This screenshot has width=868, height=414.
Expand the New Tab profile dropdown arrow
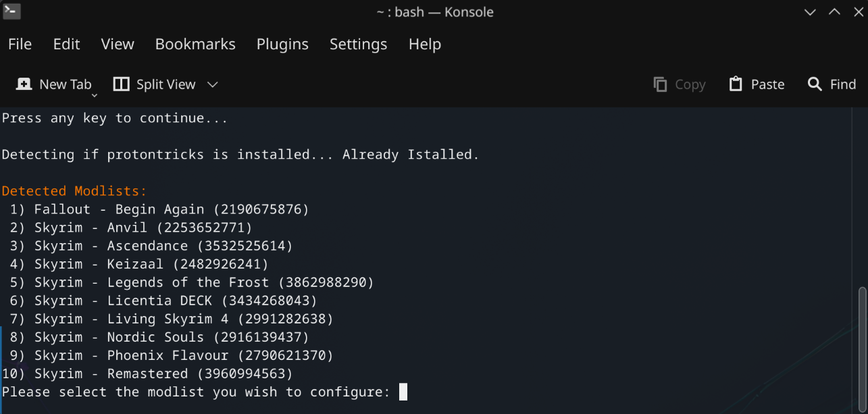[95, 96]
